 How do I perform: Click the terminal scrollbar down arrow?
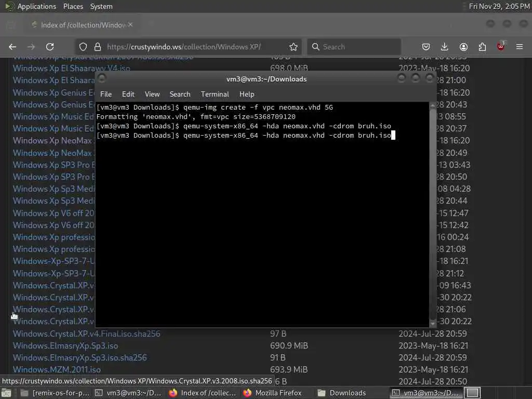(433, 324)
